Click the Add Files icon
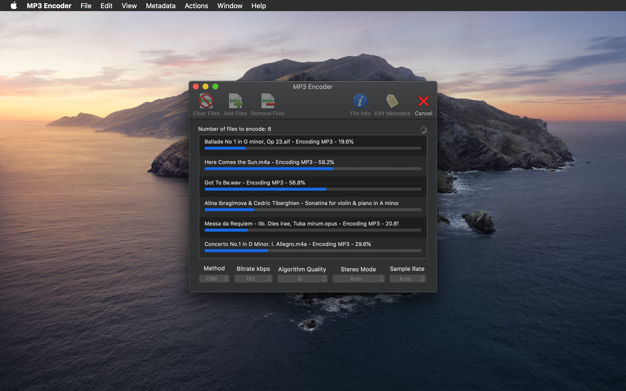This screenshot has width=626, height=391. click(x=235, y=101)
